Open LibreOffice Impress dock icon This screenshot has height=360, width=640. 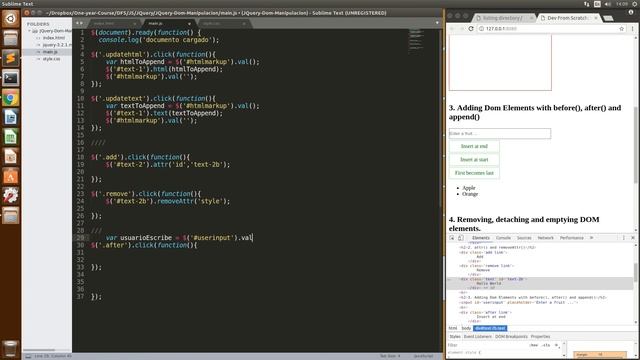11,157
